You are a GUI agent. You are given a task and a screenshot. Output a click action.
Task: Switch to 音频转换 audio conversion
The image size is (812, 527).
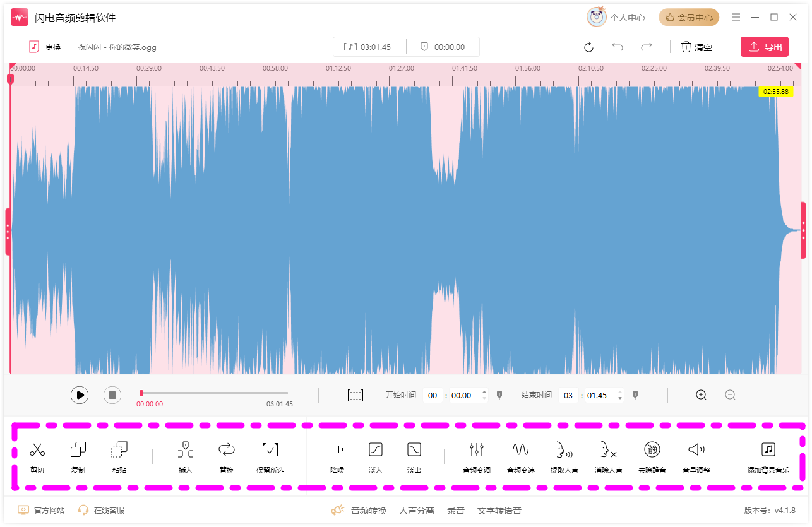369,511
